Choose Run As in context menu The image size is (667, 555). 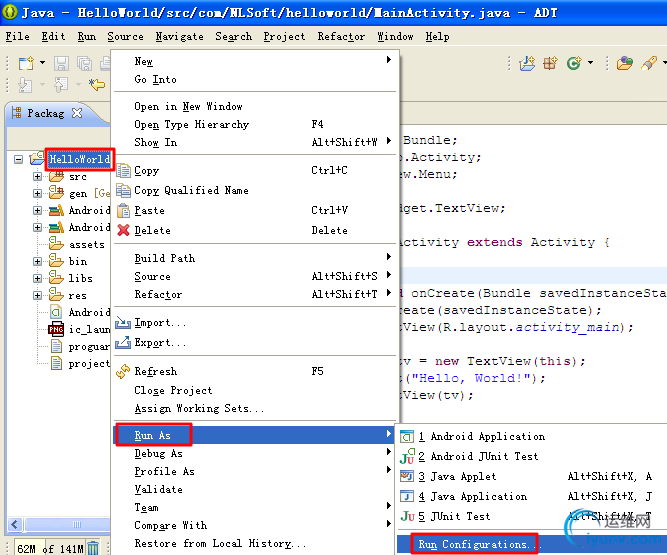[254, 435]
